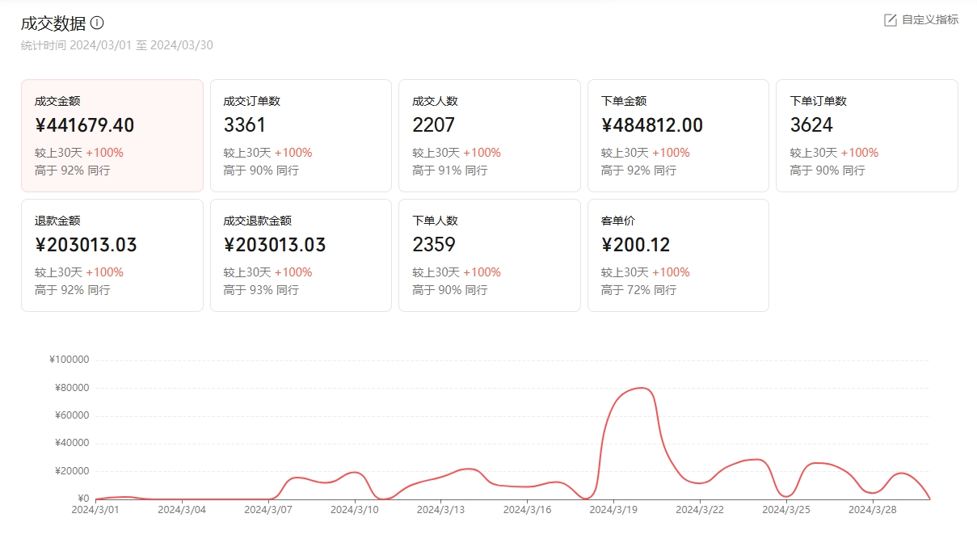Pick the 成交退款金额 metric card
The height and width of the screenshot is (560, 977).
(301, 255)
